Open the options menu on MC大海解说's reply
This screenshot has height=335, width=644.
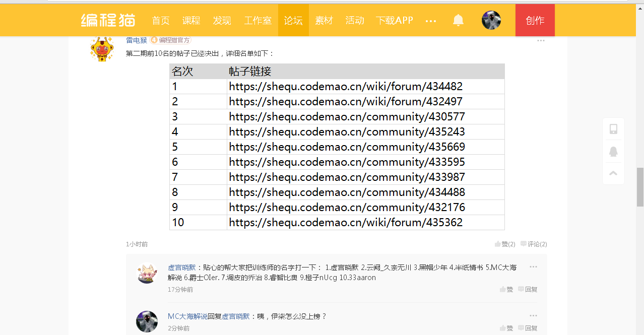coord(533,316)
